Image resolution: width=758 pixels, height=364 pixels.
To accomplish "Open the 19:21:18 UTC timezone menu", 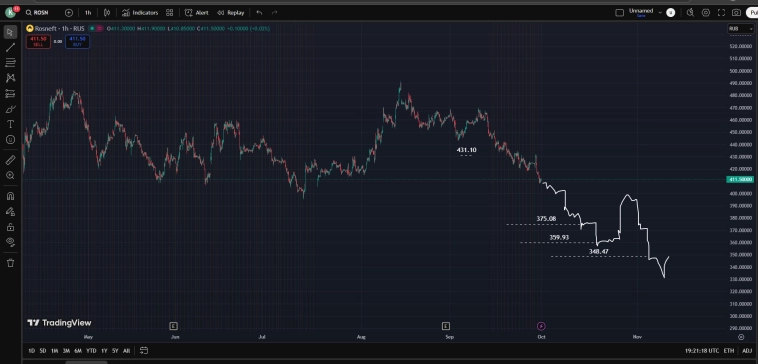I will coord(702,350).
